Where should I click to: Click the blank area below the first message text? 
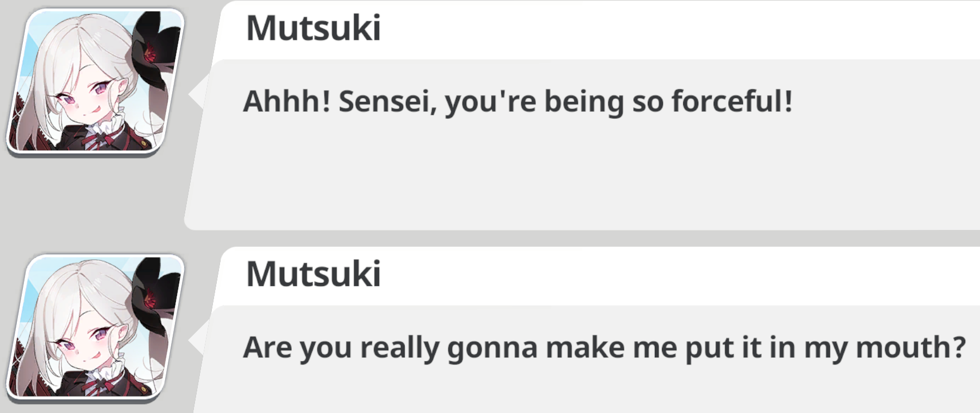(583, 174)
